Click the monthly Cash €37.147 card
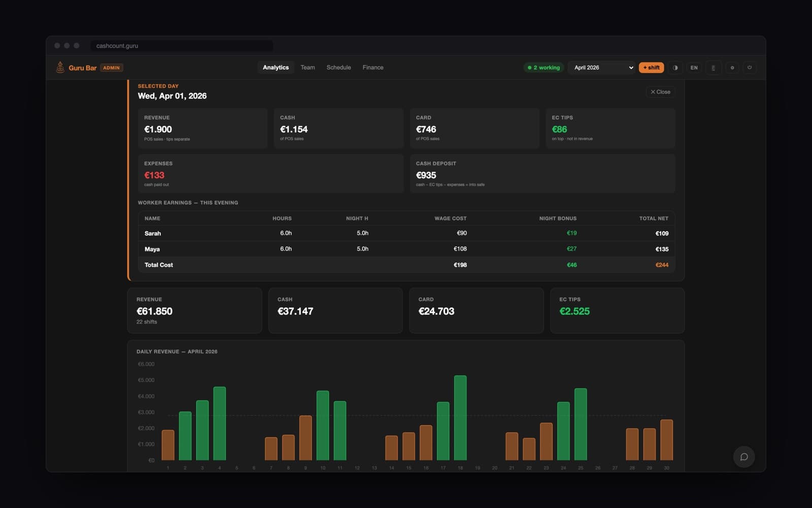The height and width of the screenshot is (508, 812). coord(335,310)
